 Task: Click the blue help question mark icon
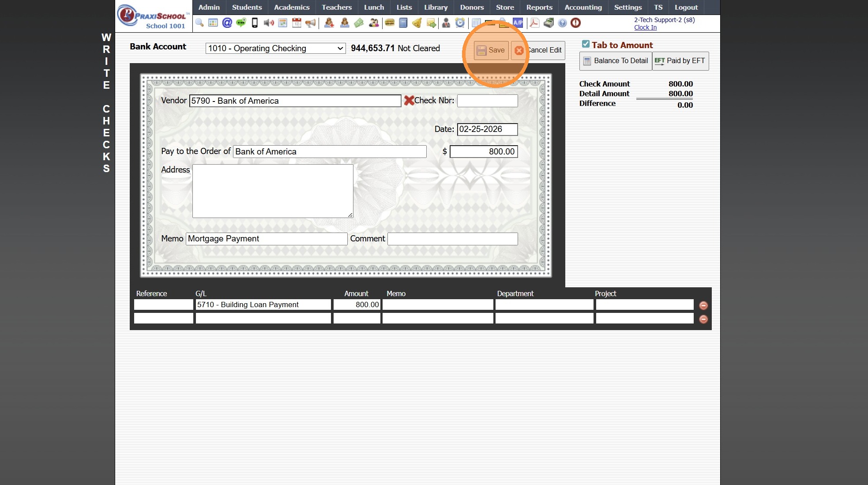pos(562,23)
